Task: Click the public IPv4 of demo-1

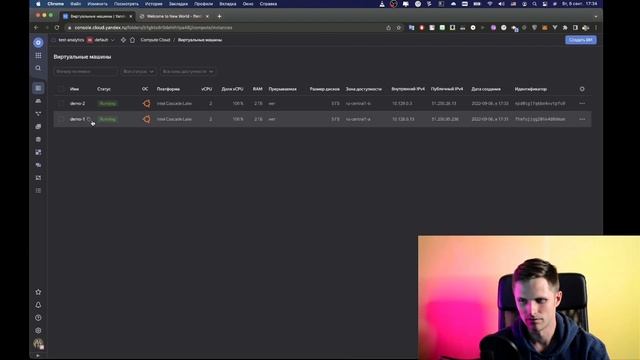Action: tap(445, 119)
